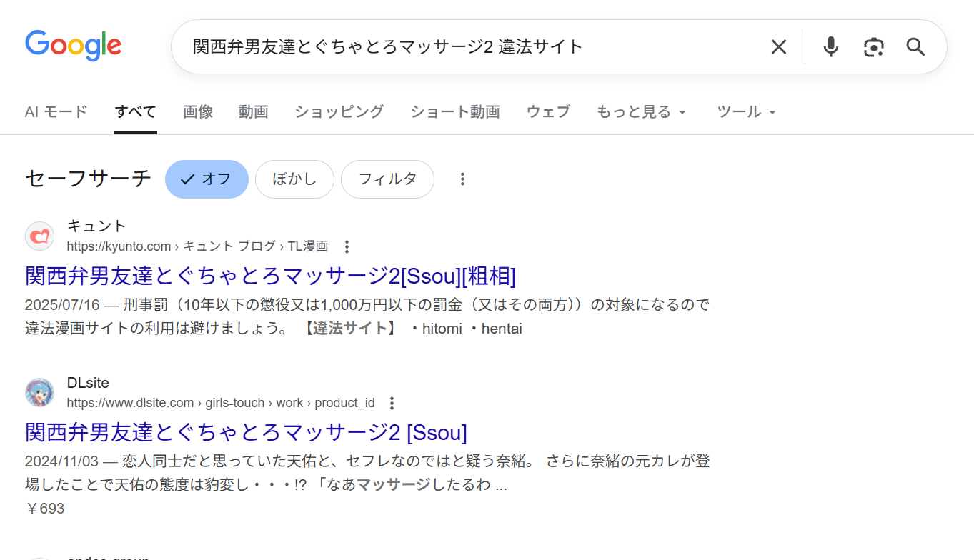974x560 pixels.
Task: Click the キュント site favicon
Action: click(x=39, y=236)
